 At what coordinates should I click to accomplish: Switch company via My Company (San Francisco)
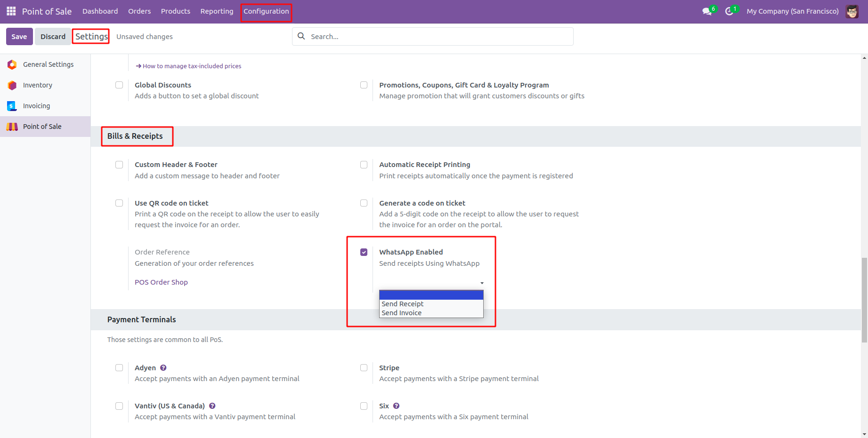(793, 11)
